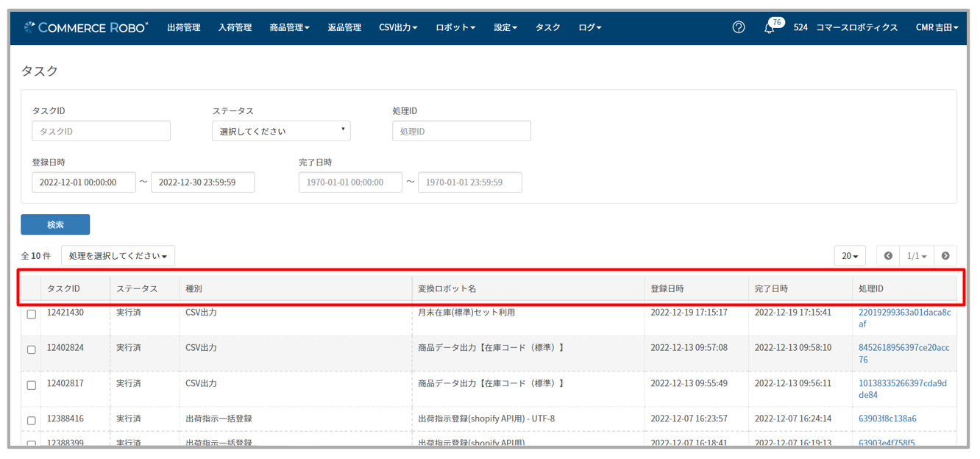This screenshot has width=980, height=459.
Task: Focus the タスクID input field
Action: point(102,131)
